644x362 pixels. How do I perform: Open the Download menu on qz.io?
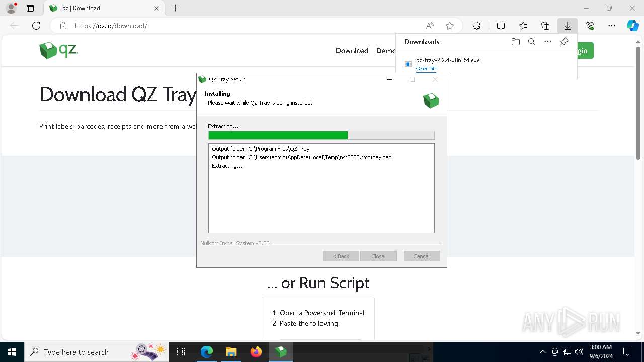tap(352, 51)
